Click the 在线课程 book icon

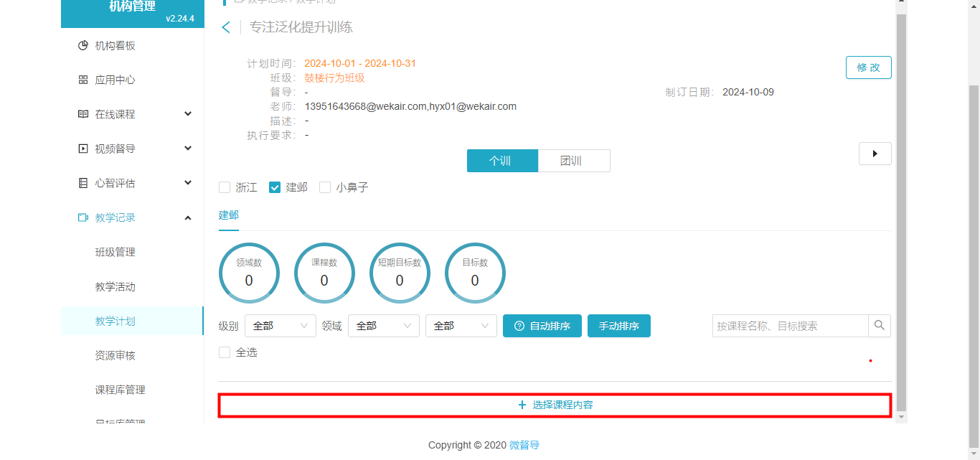click(83, 115)
